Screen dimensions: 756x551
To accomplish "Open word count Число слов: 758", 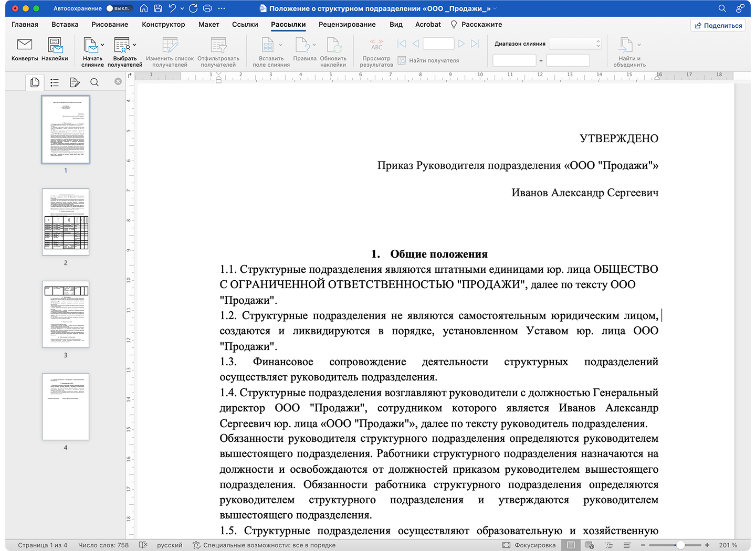I will click(103, 545).
